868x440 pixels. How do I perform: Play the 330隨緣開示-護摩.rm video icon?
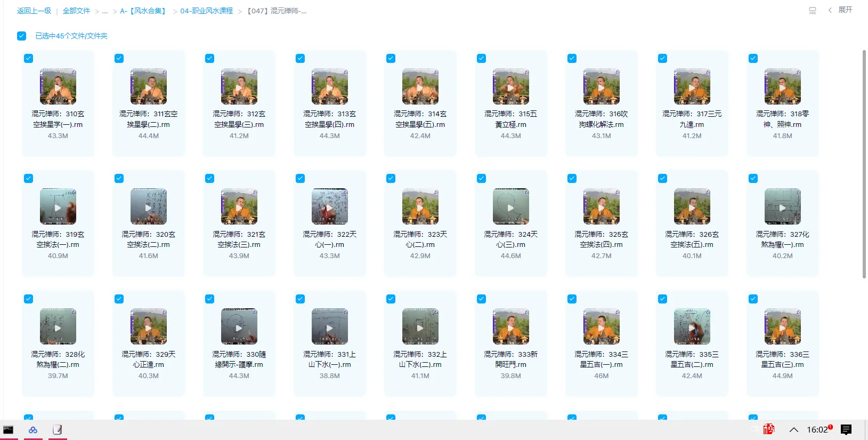239,326
